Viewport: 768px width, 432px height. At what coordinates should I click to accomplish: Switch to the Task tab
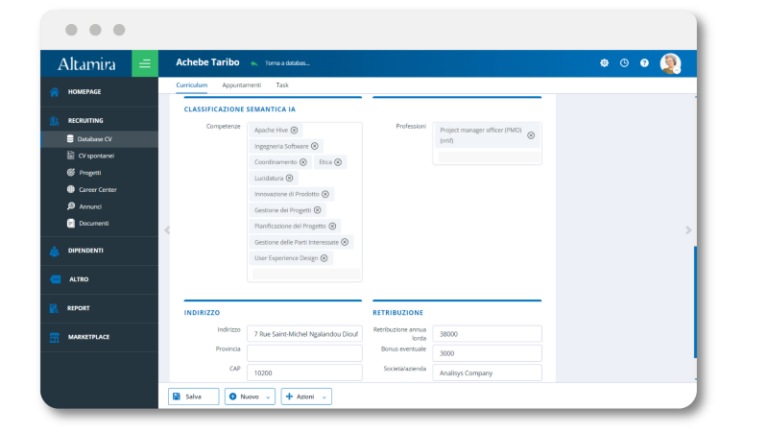pos(282,85)
